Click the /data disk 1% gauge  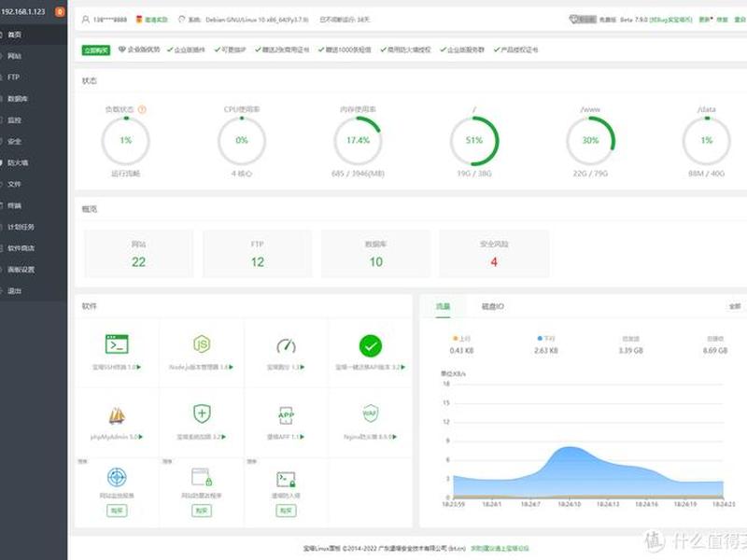tap(707, 141)
